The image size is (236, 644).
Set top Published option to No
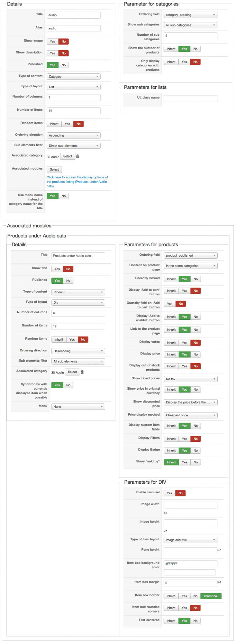tap(64, 65)
